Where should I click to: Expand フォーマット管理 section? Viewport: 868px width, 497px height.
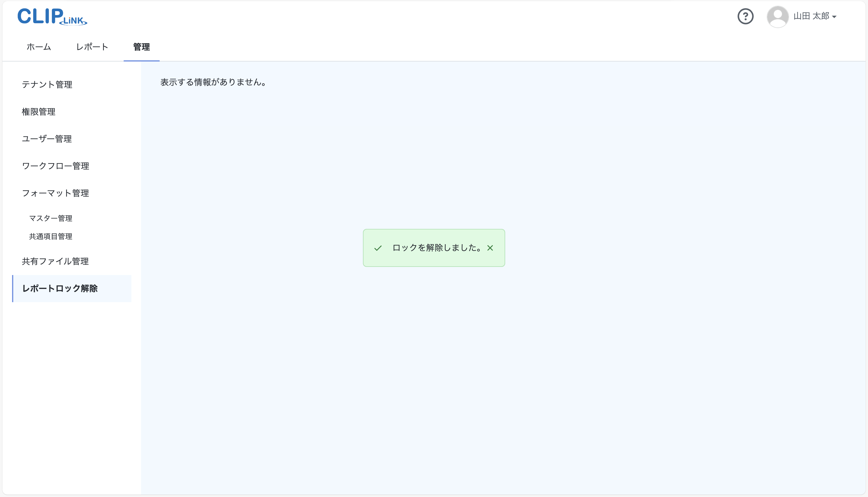[55, 193]
